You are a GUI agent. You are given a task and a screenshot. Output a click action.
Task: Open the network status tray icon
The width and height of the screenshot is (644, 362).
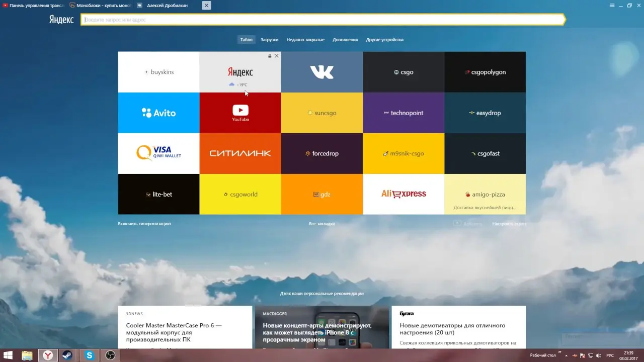click(x=591, y=355)
